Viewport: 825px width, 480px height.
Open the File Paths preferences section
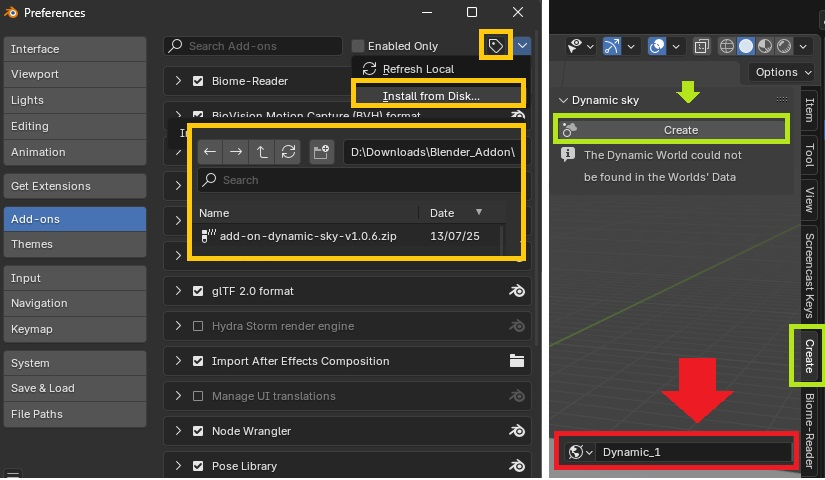[x=75, y=414]
